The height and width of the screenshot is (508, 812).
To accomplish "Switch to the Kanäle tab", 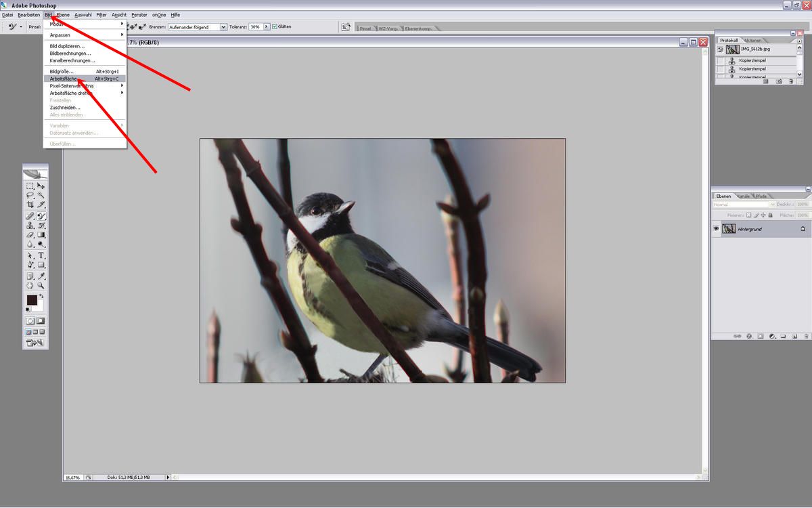I will point(743,196).
